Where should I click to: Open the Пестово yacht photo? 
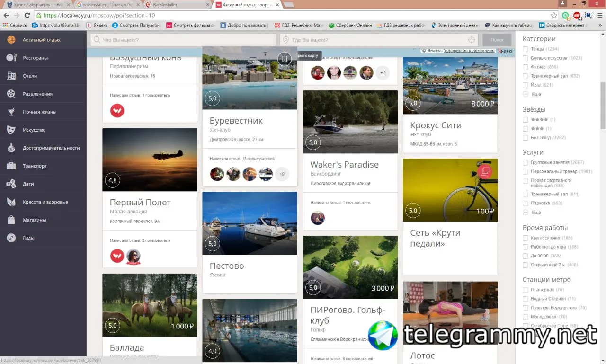tap(250, 223)
